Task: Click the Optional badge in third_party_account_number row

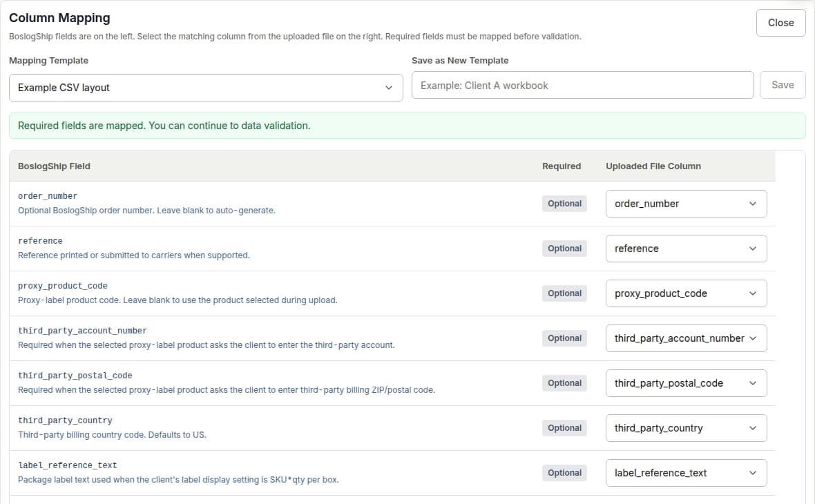Action: tap(564, 338)
